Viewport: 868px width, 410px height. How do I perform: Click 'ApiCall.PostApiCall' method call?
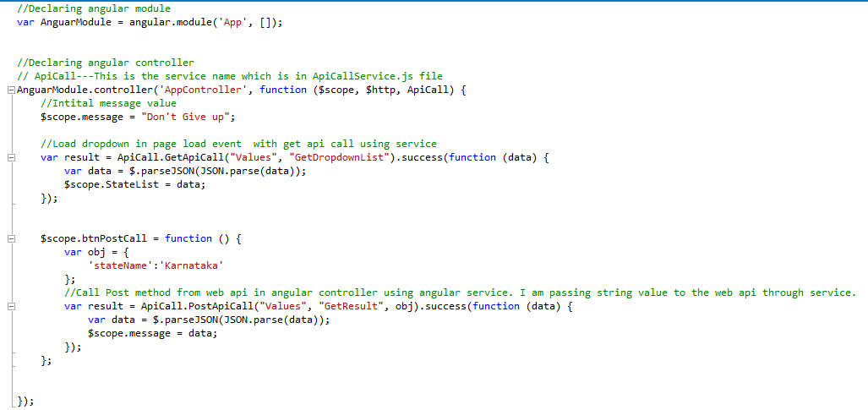[198, 306]
